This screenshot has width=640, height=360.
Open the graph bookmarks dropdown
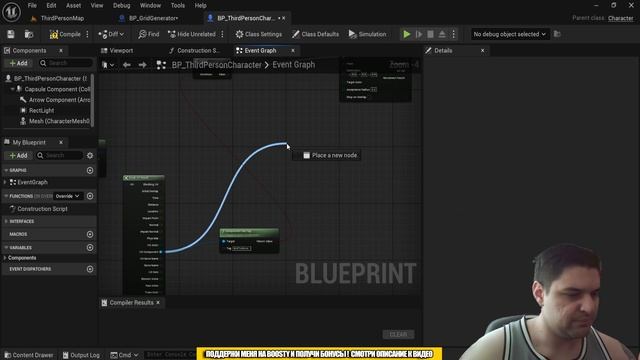(108, 65)
